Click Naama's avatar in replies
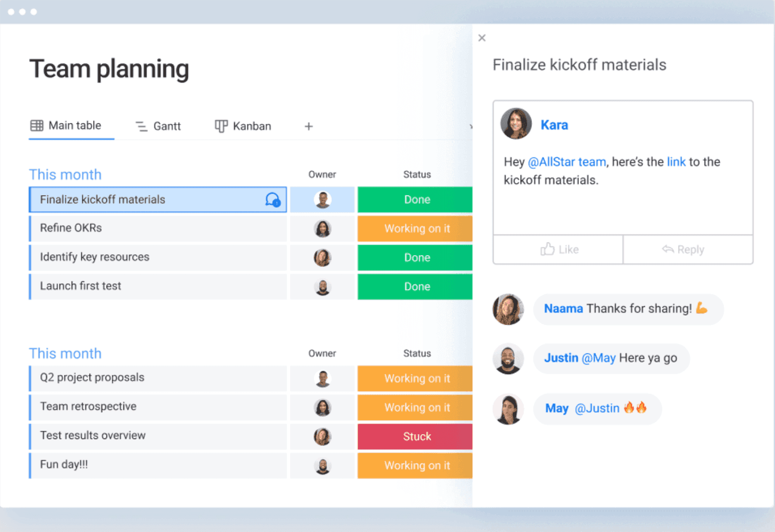This screenshot has width=775, height=532. coord(508,309)
